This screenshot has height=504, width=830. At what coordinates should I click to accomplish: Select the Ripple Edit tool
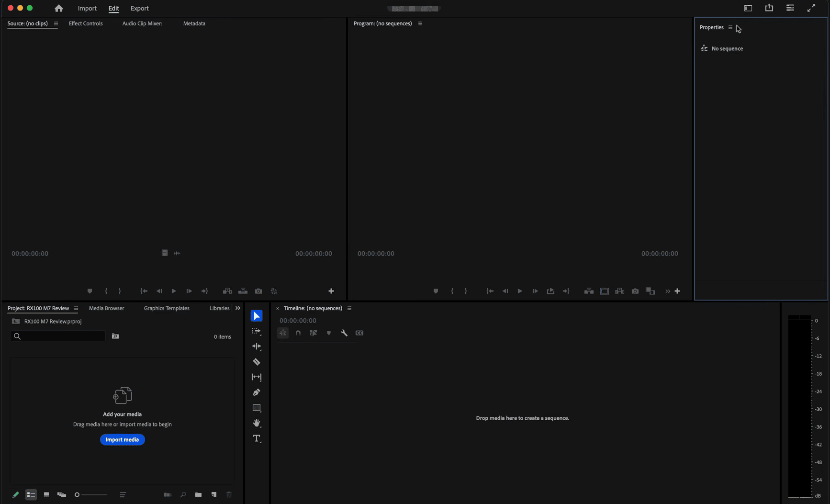[x=257, y=347]
